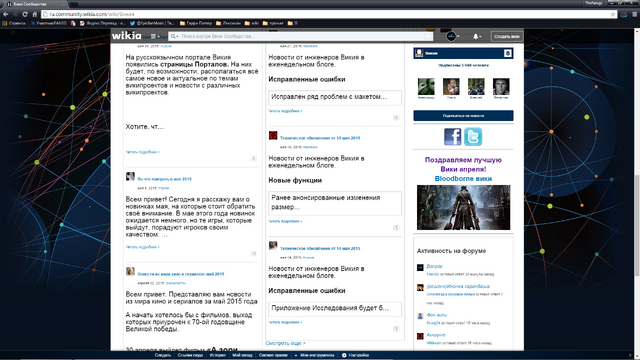640x360 pixels.
Task: Open 'Настройка' toolbar settings
Action: click(x=356, y=355)
